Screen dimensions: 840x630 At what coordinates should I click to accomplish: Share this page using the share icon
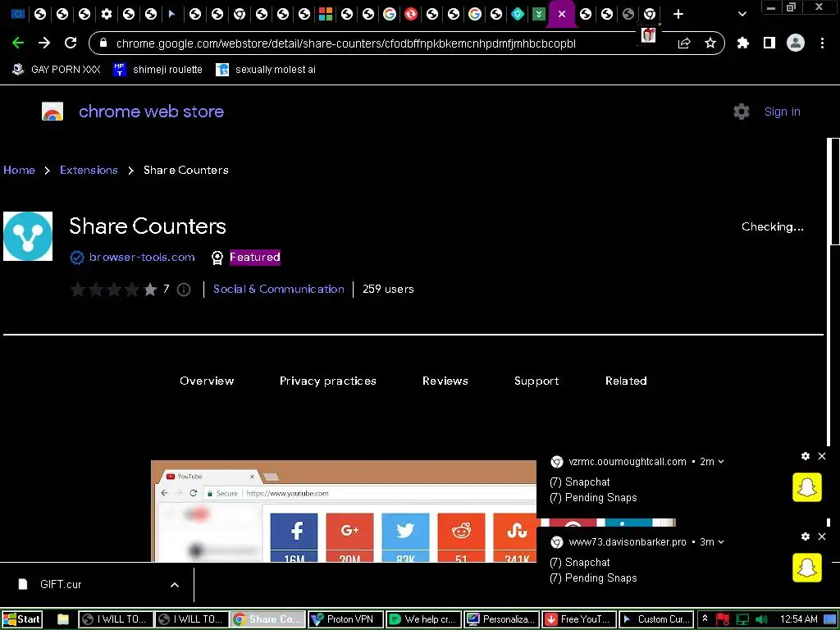pyautogui.click(x=684, y=43)
